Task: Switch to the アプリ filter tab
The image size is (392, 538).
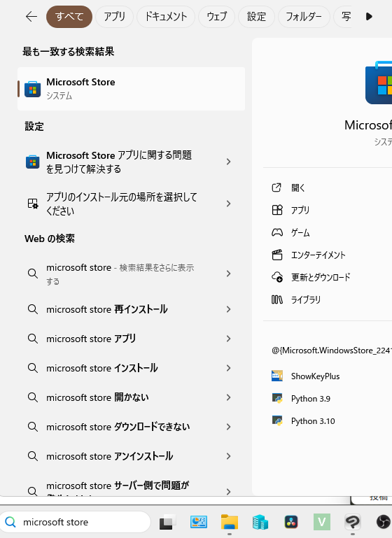Action: pyautogui.click(x=114, y=17)
